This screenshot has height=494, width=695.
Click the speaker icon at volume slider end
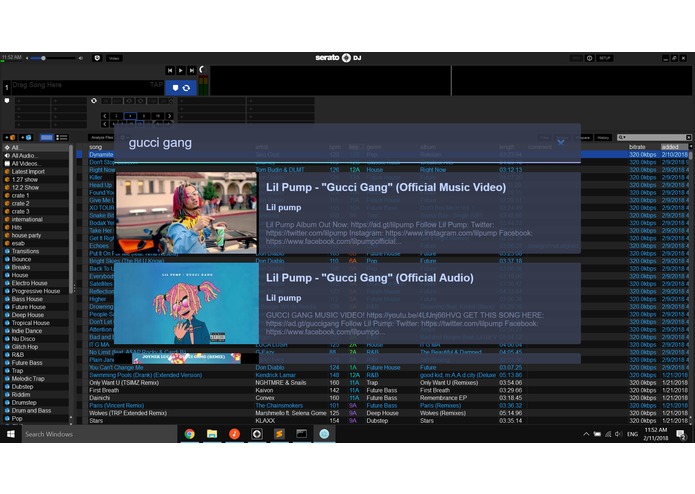pyautogui.click(x=81, y=58)
